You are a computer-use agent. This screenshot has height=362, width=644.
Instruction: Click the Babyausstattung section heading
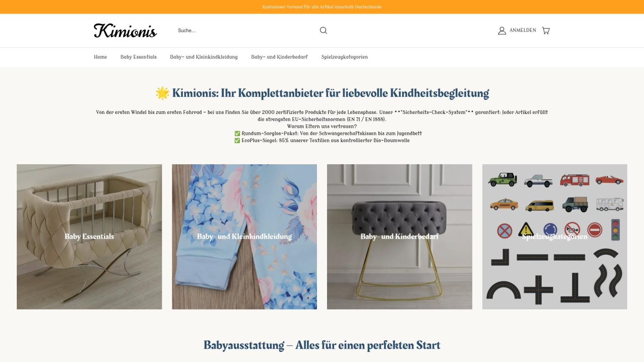click(x=322, y=345)
